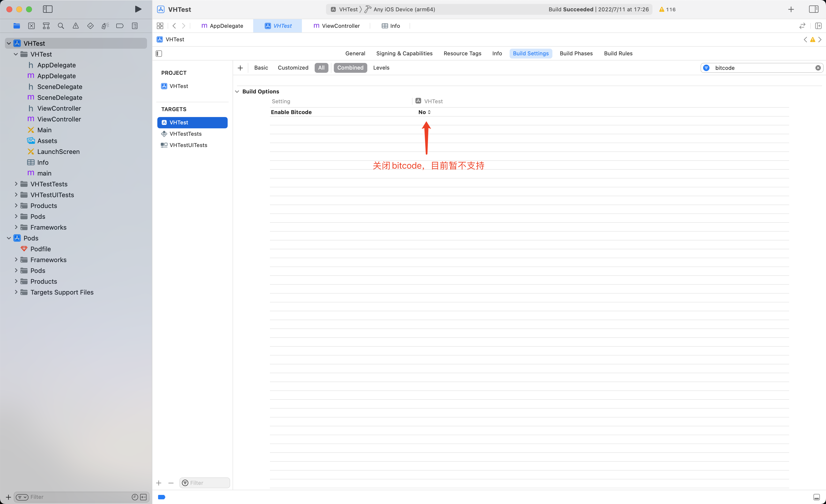Screen dimensions: 826x504
Task: Run the build with the play button
Action: 138,9
